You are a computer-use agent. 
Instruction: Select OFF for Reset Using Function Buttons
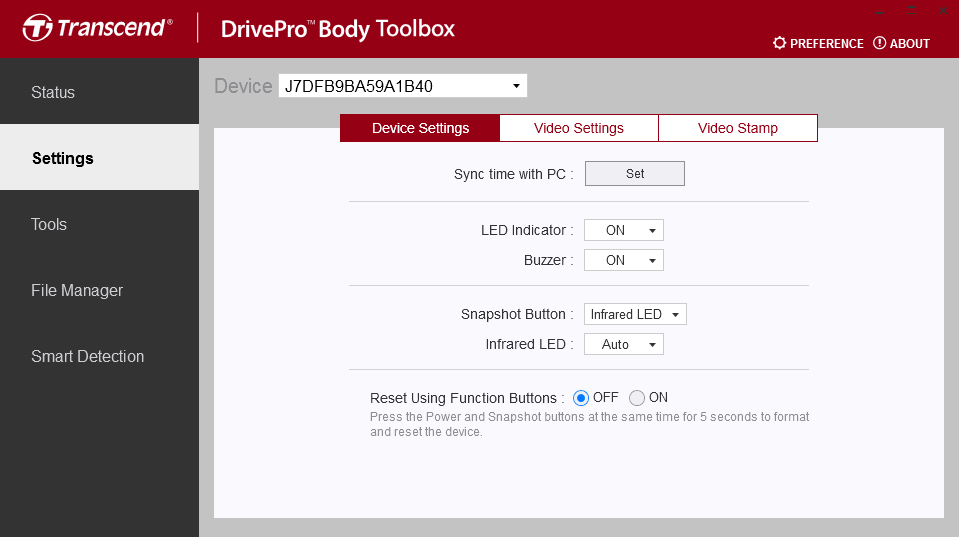pos(580,398)
